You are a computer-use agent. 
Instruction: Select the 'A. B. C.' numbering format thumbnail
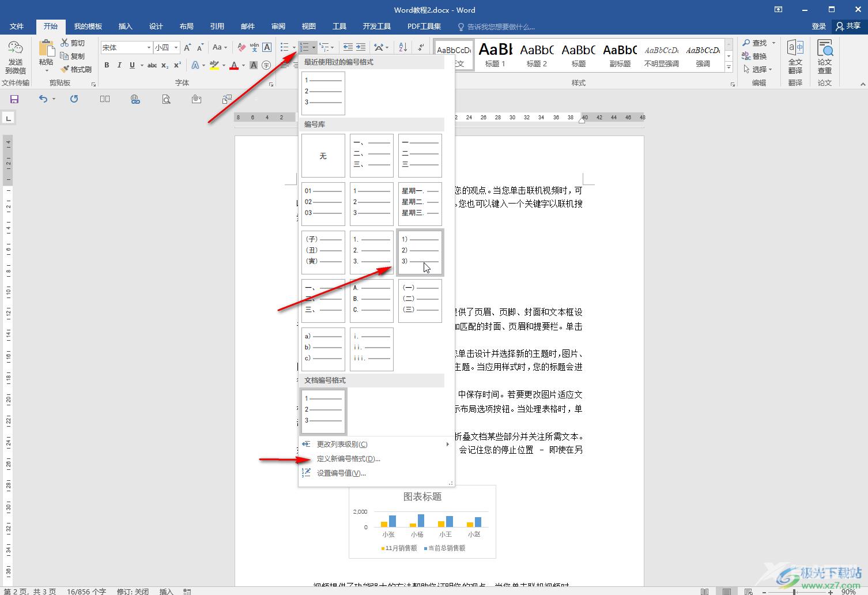(x=372, y=301)
